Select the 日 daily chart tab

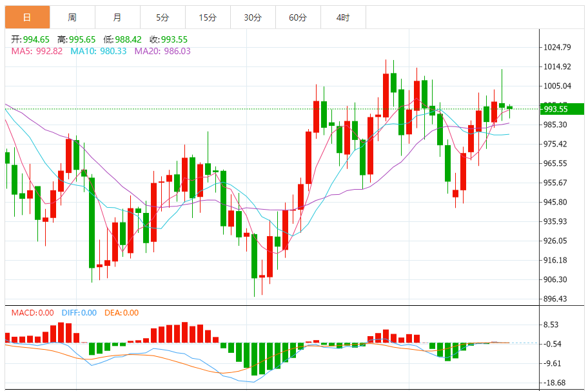27,17
